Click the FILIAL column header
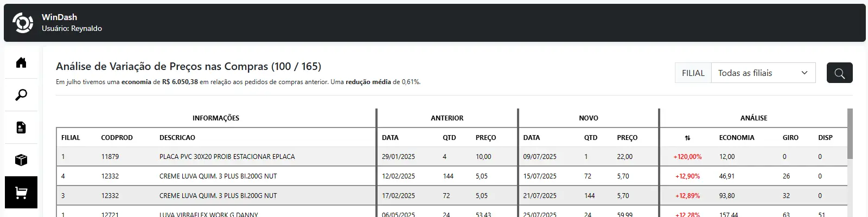868x217 pixels. click(x=71, y=138)
